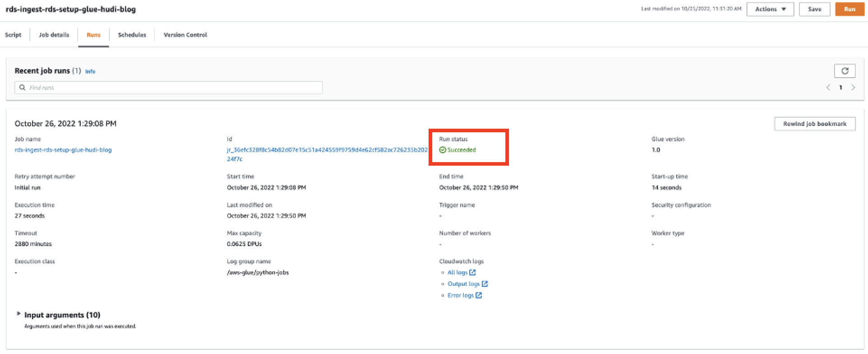Click the Recent job runs (1) heading
This screenshot has width=868, height=354.
[48, 71]
